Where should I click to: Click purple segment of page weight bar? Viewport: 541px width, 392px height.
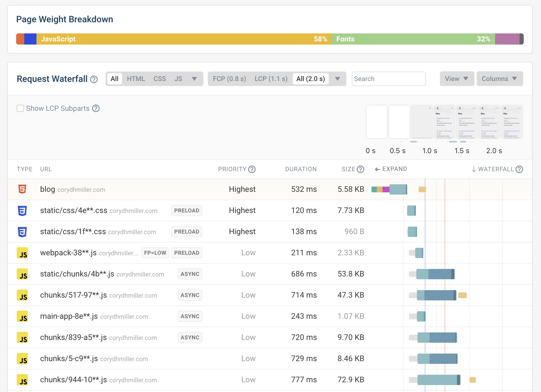(x=507, y=39)
